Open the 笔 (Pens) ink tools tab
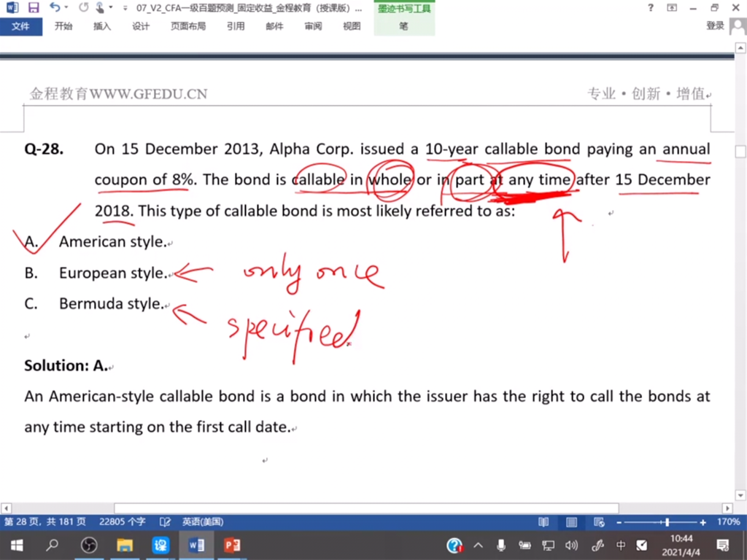 pyautogui.click(x=404, y=26)
